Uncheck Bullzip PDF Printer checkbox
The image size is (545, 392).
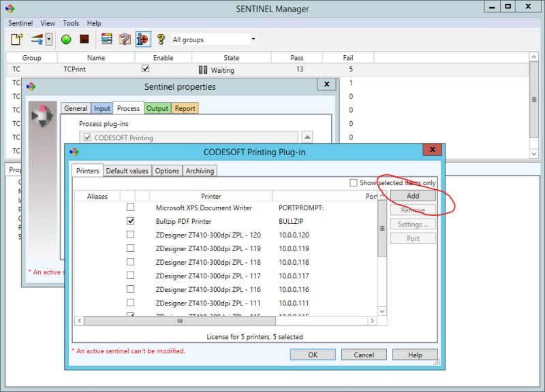click(130, 220)
